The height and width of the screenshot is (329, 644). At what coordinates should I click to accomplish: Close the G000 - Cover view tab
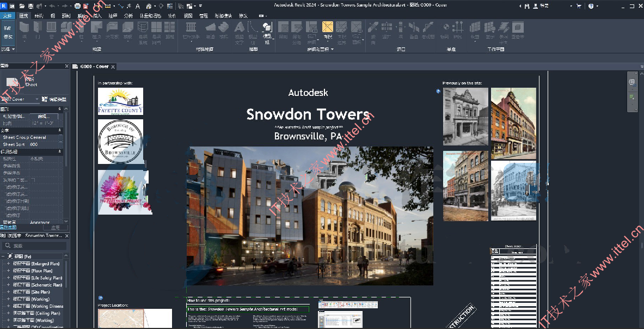point(113,66)
